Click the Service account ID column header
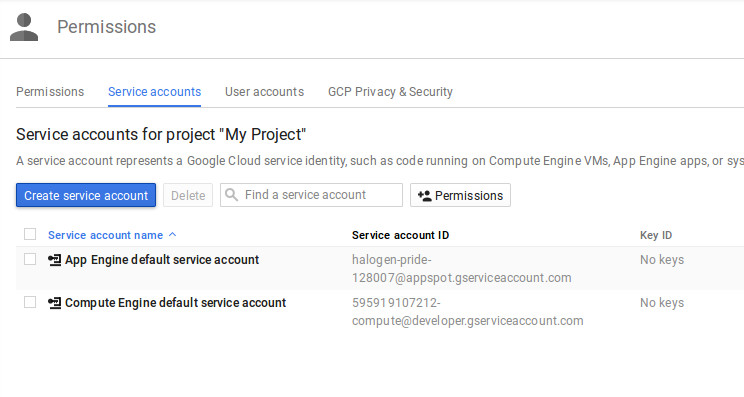Image resolution: width=744 pixels, height=397 pixels. pos(400,235)
